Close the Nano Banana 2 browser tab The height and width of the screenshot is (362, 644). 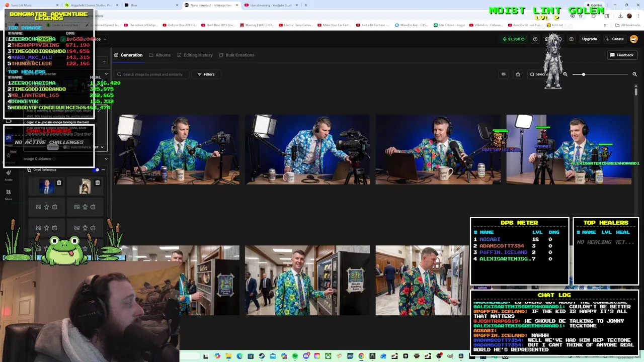pos(236,5)
